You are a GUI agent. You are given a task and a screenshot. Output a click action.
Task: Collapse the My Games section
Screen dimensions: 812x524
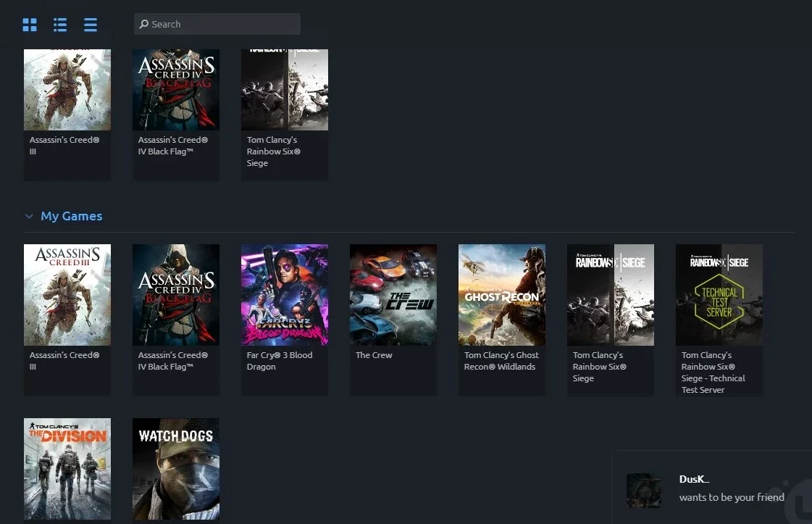29,216
